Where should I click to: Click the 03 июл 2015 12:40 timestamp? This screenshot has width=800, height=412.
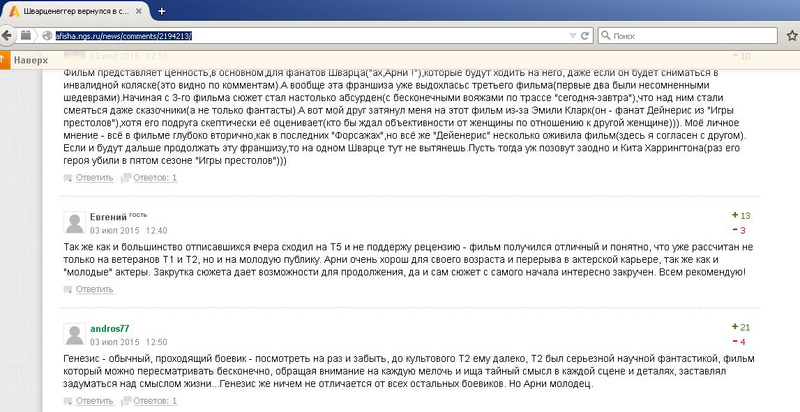[129, 230]
